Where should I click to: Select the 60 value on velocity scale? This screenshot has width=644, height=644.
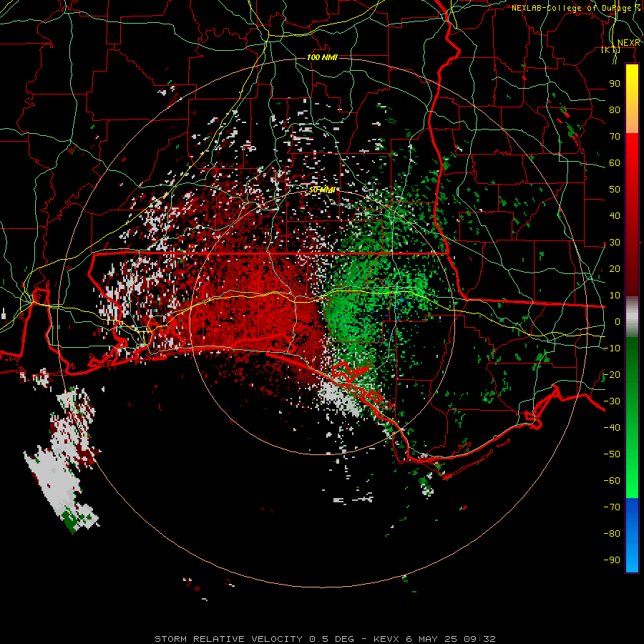615,162
